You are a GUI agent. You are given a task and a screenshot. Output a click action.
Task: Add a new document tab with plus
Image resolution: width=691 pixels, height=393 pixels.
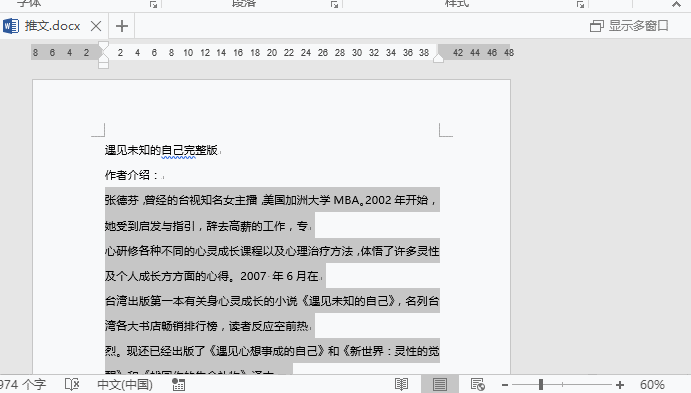coord(122,26)
